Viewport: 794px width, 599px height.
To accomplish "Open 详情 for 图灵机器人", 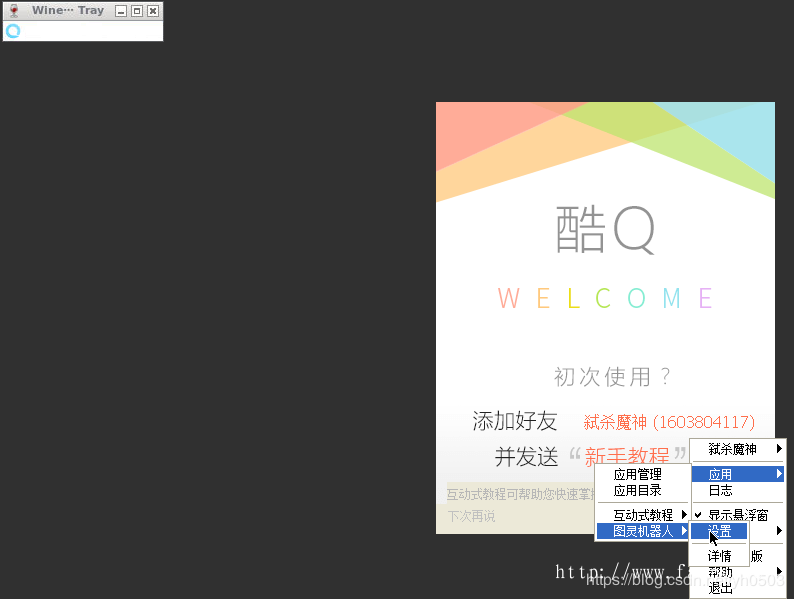I will (x=719, y=556).
